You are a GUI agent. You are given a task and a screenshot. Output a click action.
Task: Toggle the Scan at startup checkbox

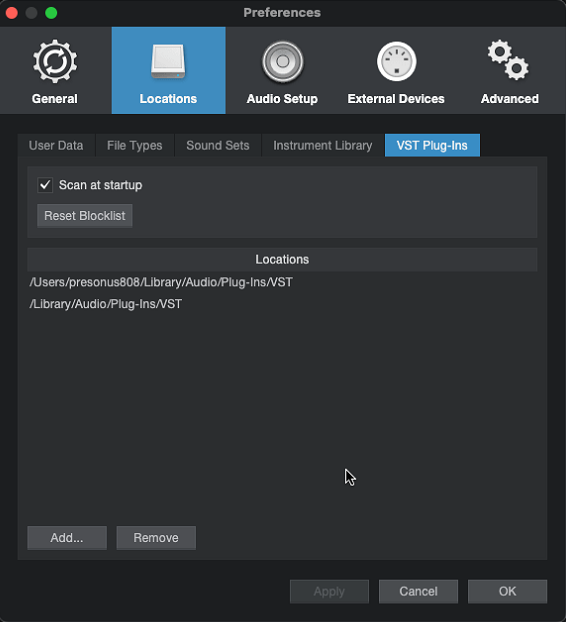(x=45, y=185)
